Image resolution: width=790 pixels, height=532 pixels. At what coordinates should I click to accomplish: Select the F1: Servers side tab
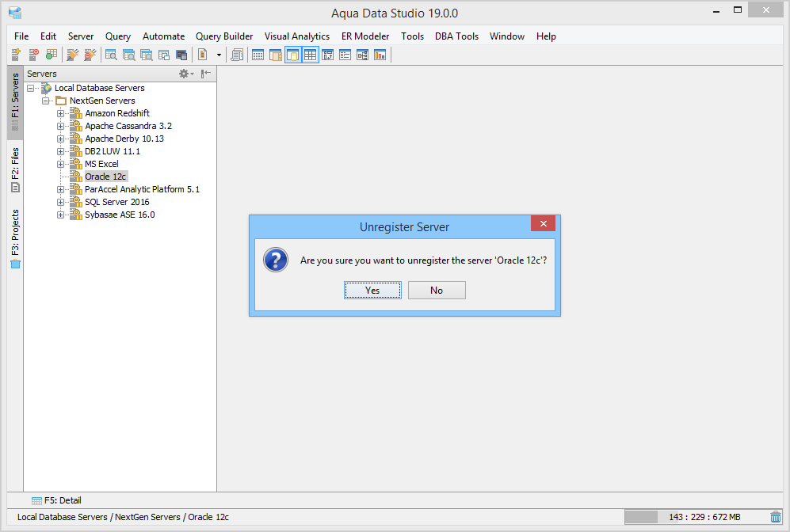pyautogui.click(x=15, y=102)
